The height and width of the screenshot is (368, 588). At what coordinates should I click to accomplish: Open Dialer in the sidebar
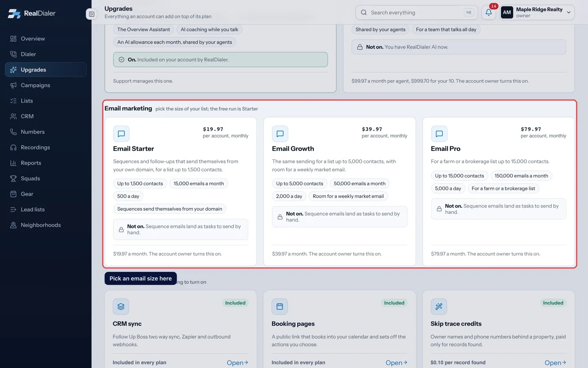(x=46, y=54)
